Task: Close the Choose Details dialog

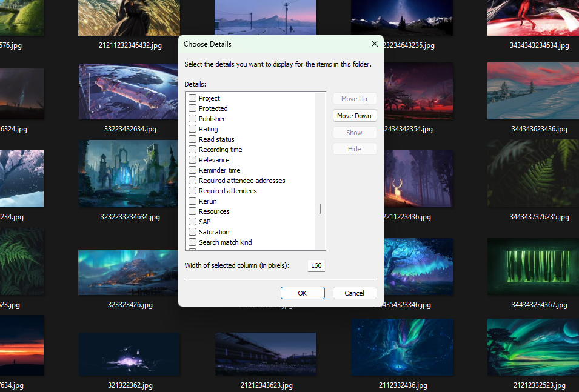Action: pyautogui.click(x=375, y=44)
